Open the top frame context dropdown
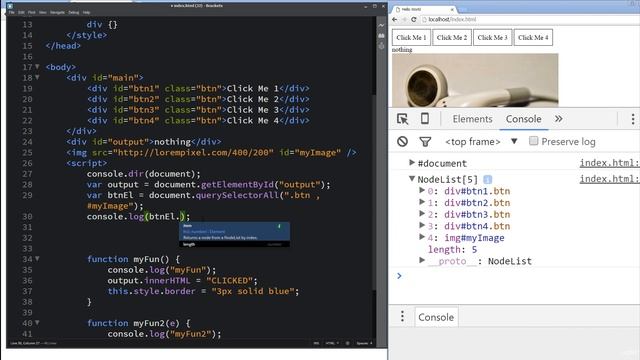The image size is (640, 360). (x=482, y=142)
